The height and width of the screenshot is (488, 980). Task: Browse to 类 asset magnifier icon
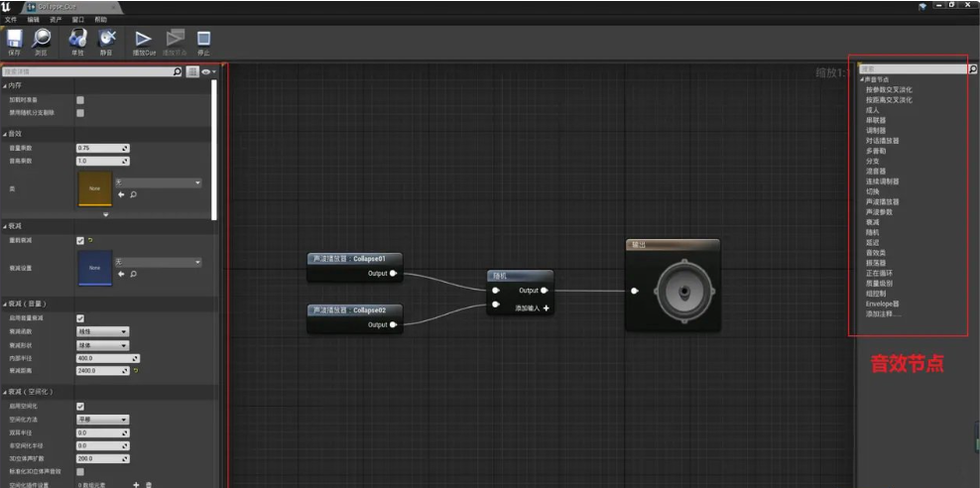[133, 195]
